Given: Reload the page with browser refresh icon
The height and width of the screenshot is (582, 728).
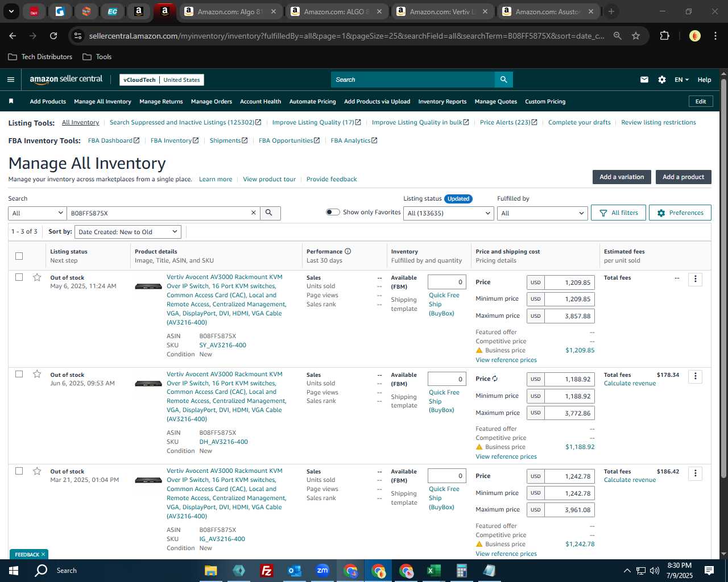Looking at the screenshot, I should [53, 36].
